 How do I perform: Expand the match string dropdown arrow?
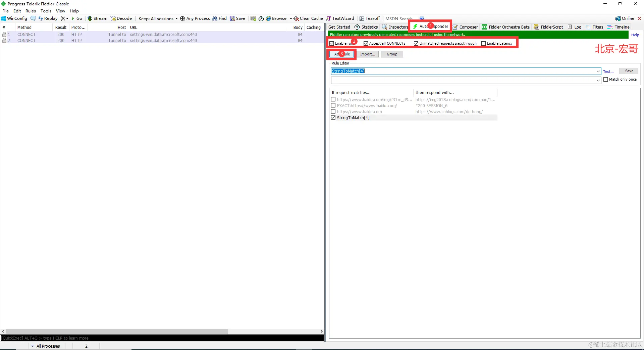(x=598, y=71)
